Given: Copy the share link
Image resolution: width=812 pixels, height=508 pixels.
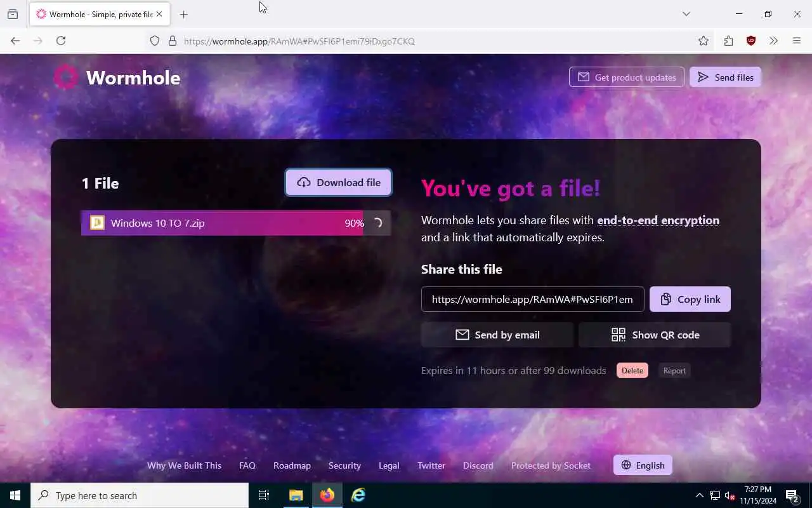Looking at the screenshot, I should click(690, 299).
